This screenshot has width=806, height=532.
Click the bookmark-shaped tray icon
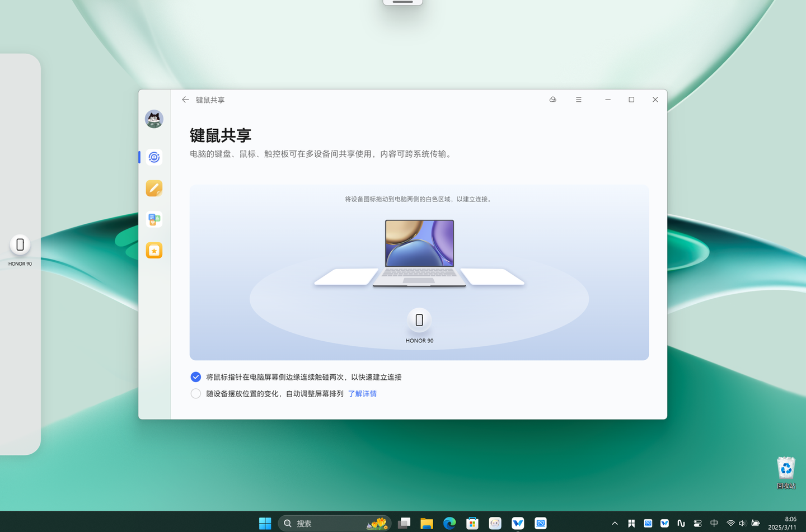pyautogui.click(x=631, y=524)
